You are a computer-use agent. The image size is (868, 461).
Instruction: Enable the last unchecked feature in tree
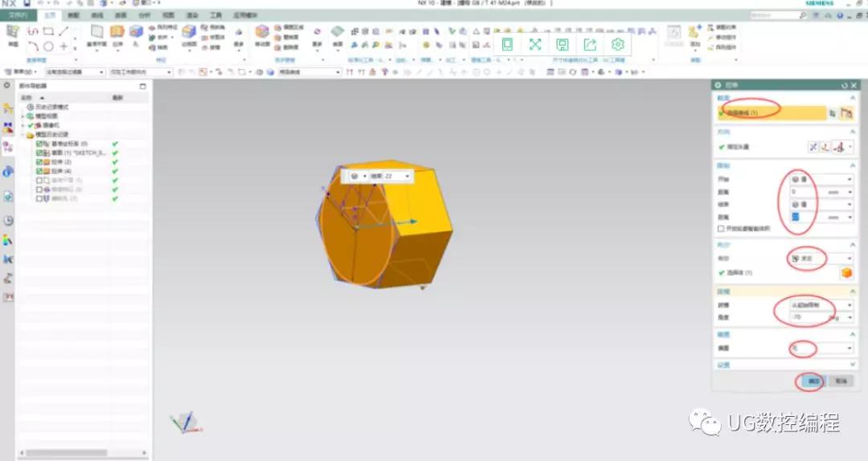click(x=39, y=198)
